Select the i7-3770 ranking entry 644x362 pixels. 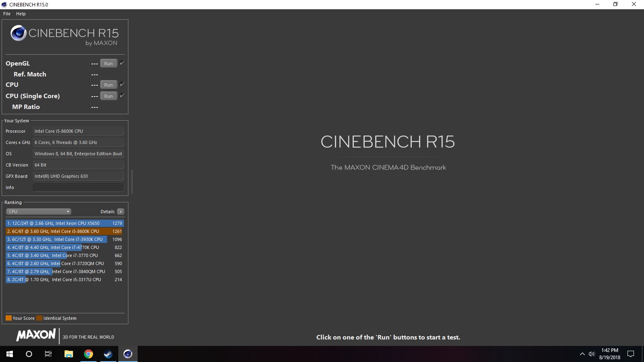coord(65,255)
